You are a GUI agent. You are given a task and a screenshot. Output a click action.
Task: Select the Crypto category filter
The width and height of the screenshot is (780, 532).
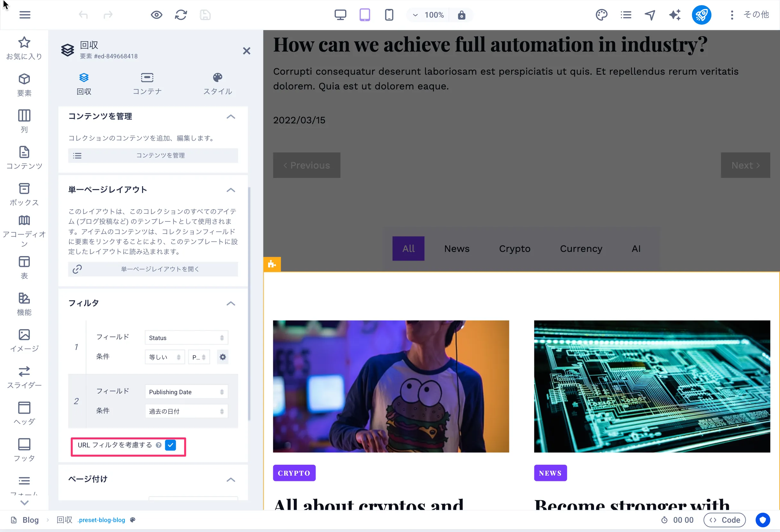514,249
